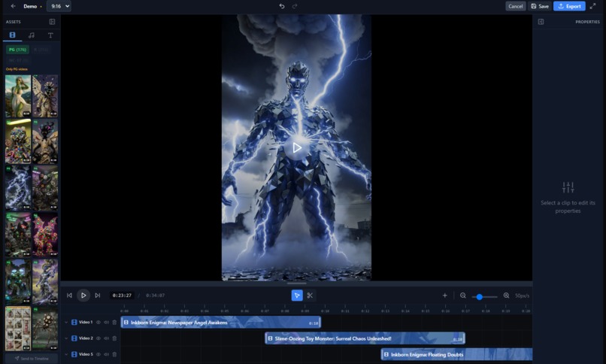This screenshot has width=606, height=364.
Task: Click the 0:10 mark on timeline ruler
Action: point(325,311)
